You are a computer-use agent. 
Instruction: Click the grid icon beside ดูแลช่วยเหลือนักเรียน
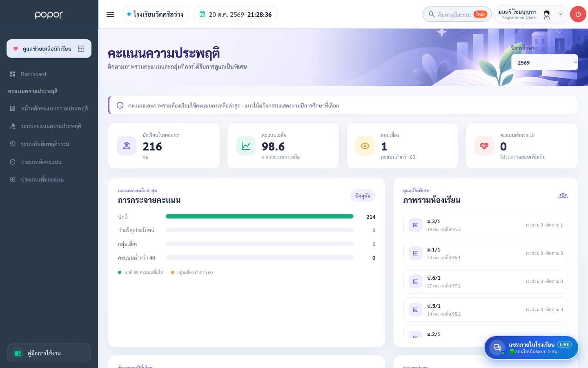[x=81, y=49]
